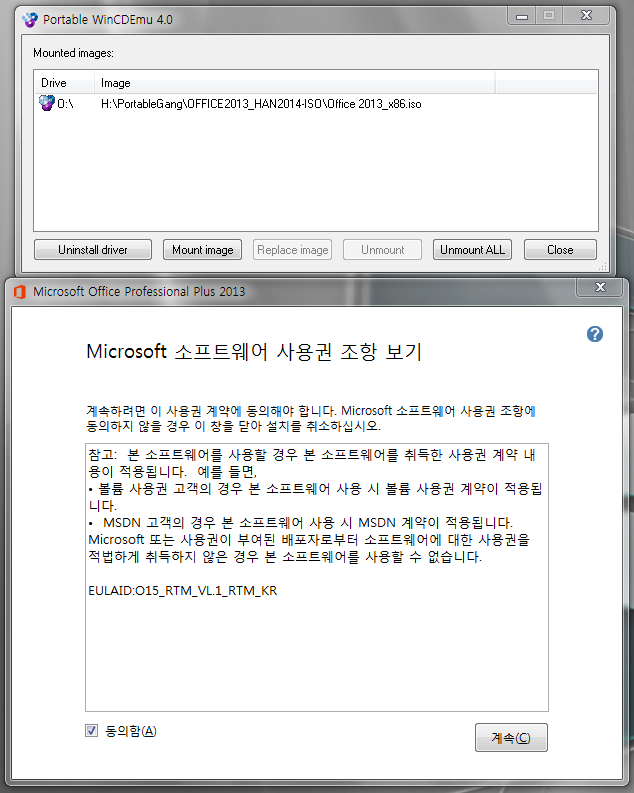Click Close in the WinCDEmu window
Image resolution: width=634 pixels, height=793 pixels.
click(560, 250)
